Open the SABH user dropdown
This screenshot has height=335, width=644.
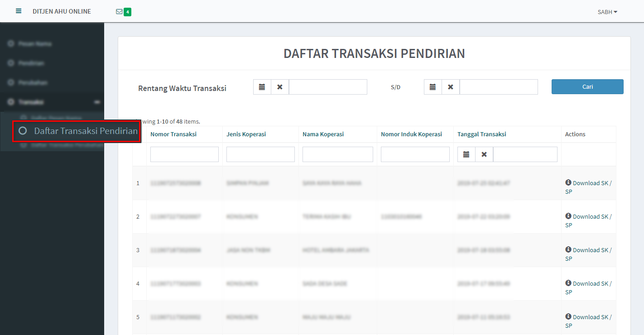coord(607,12)
